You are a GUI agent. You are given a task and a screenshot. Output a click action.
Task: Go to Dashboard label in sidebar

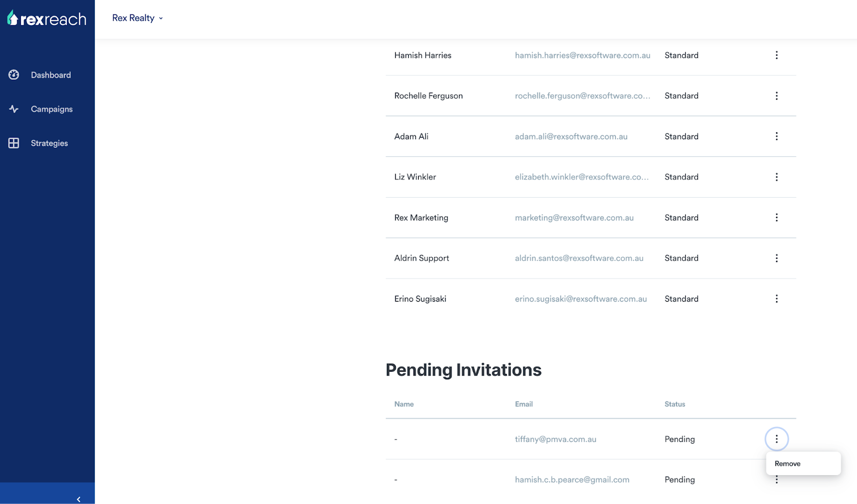click(x=51, y=75)
